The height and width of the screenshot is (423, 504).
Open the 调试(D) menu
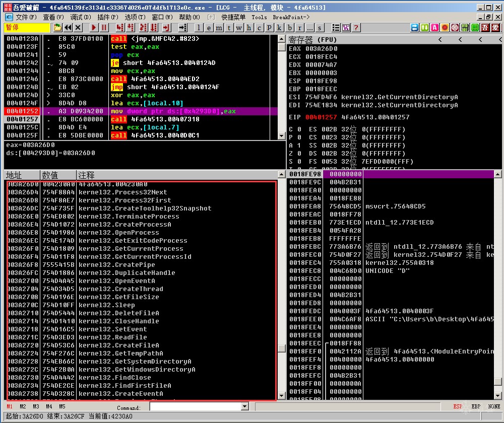coord(81,17)
